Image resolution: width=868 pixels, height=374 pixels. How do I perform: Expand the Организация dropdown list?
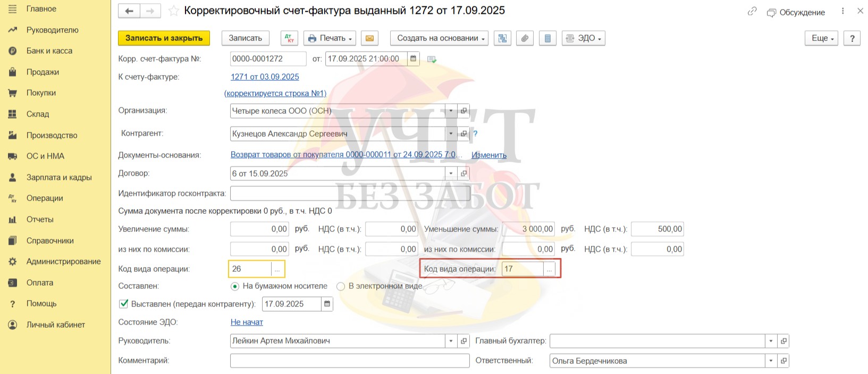pyautogui.click(x=451, y=111)
